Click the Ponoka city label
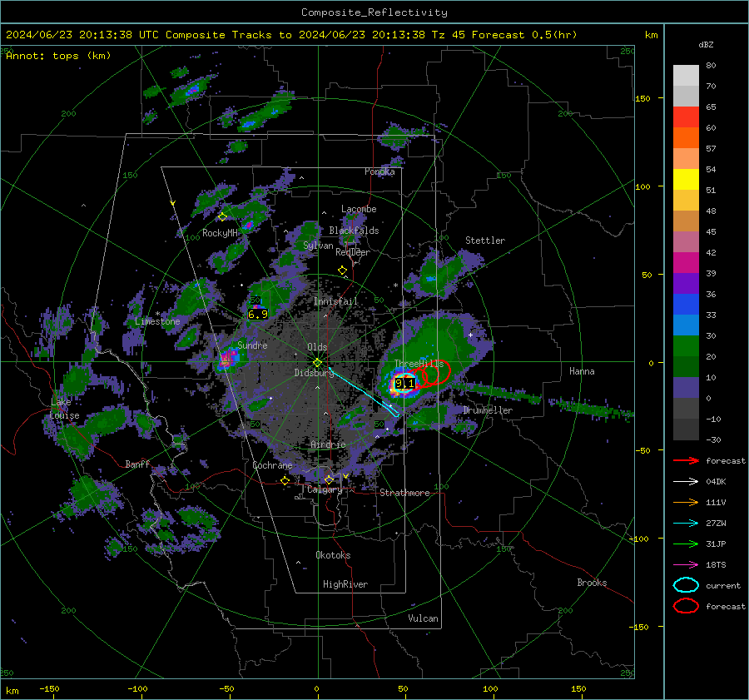 coord(379,171)
